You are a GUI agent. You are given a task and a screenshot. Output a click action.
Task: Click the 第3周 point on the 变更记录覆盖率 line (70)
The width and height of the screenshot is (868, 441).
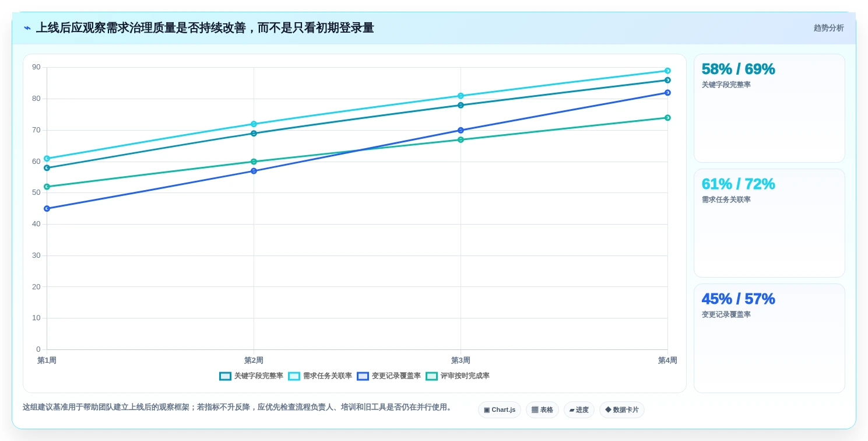click(x=461, y=130)
